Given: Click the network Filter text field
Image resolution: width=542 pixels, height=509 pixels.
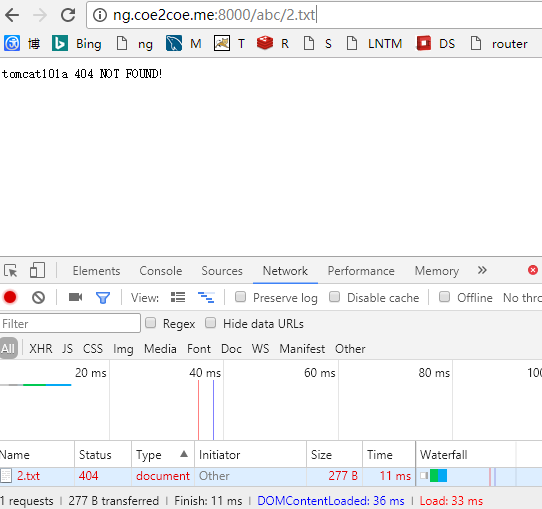Looking at the screenshot, I should point(70,323).
